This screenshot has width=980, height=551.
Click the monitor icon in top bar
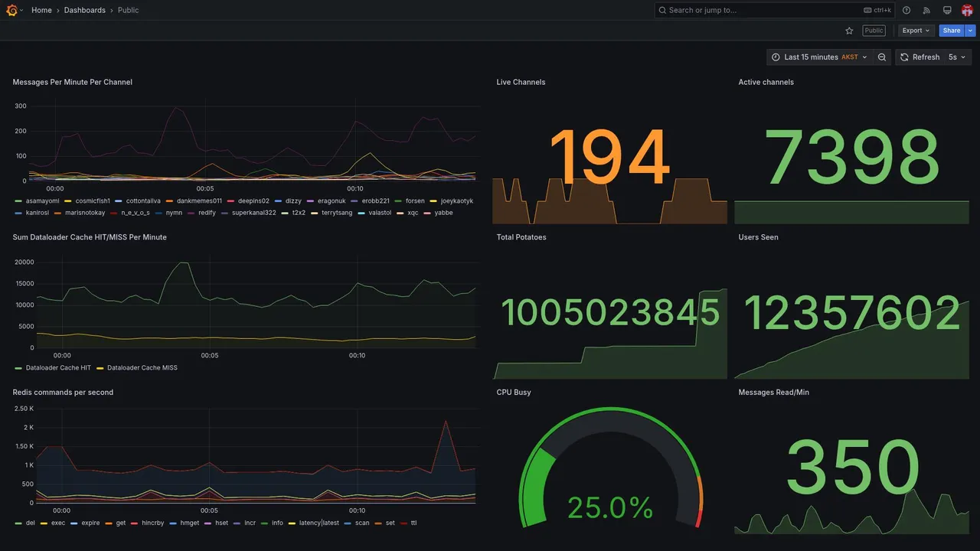coord(947,10)
